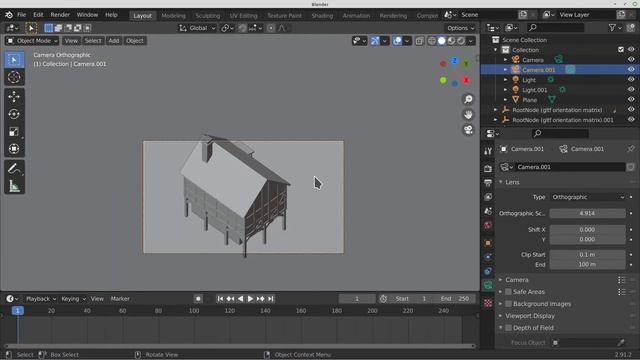Open the Output properties tab
Image resolution: width=640 pixels, height=360 pixels.
point(488,182)
